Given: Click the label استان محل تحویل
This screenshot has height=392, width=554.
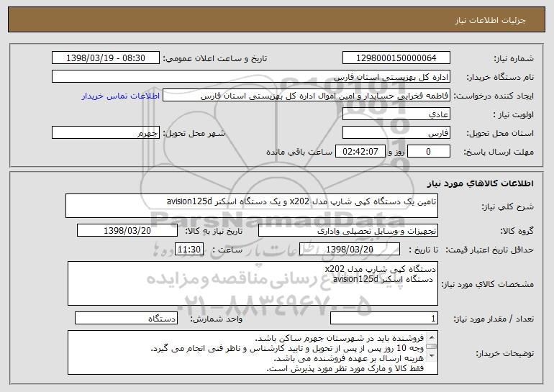Looking at the screenshot, I should click(x=500, y=133).
